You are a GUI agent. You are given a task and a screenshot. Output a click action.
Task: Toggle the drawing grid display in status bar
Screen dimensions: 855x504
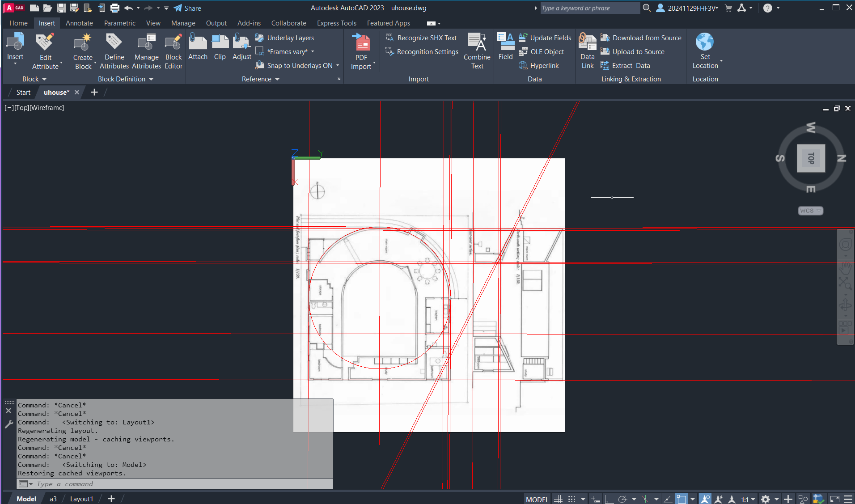(558, 499)
